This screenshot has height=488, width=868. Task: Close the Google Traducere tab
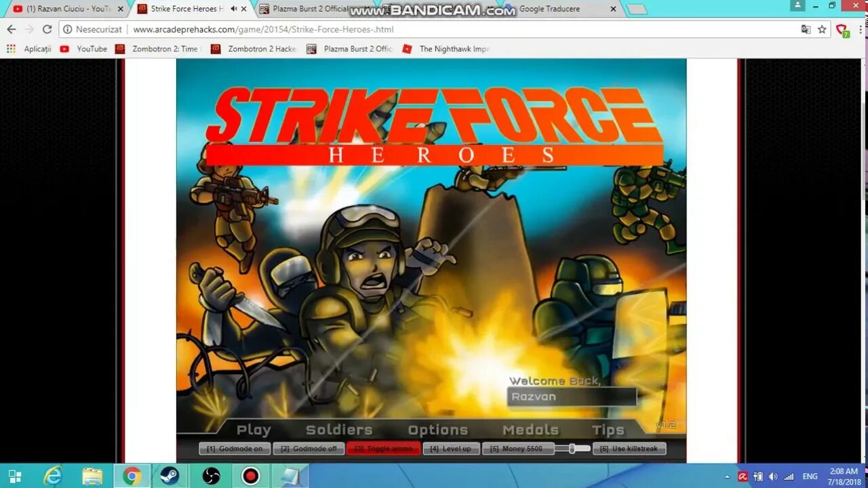coord(613,9)
